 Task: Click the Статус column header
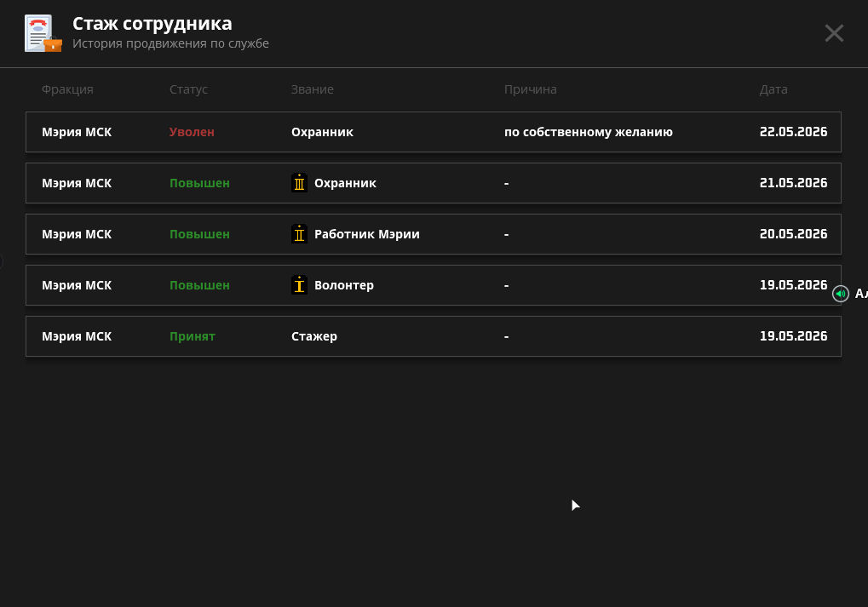click(x=188, y=89)
